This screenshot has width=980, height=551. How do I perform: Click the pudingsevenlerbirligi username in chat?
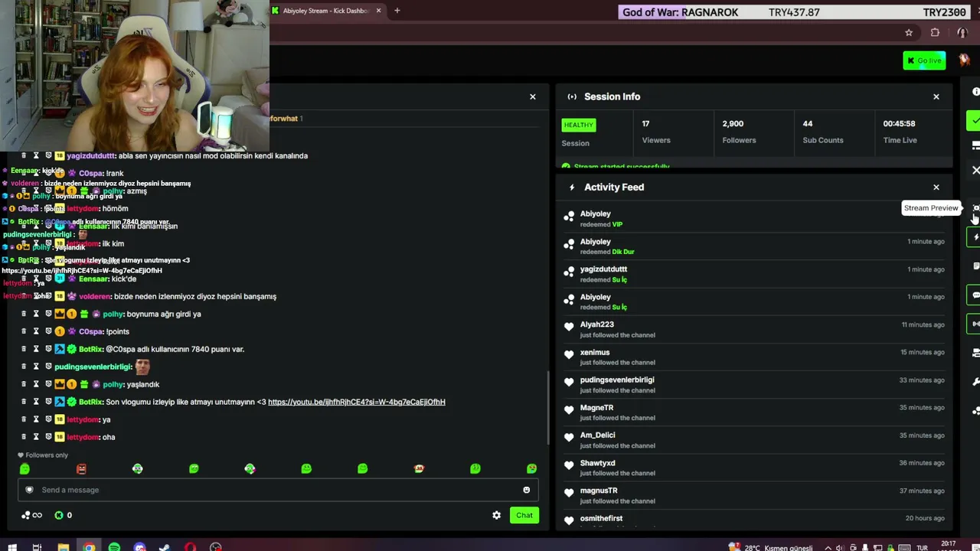pos(93,367)
